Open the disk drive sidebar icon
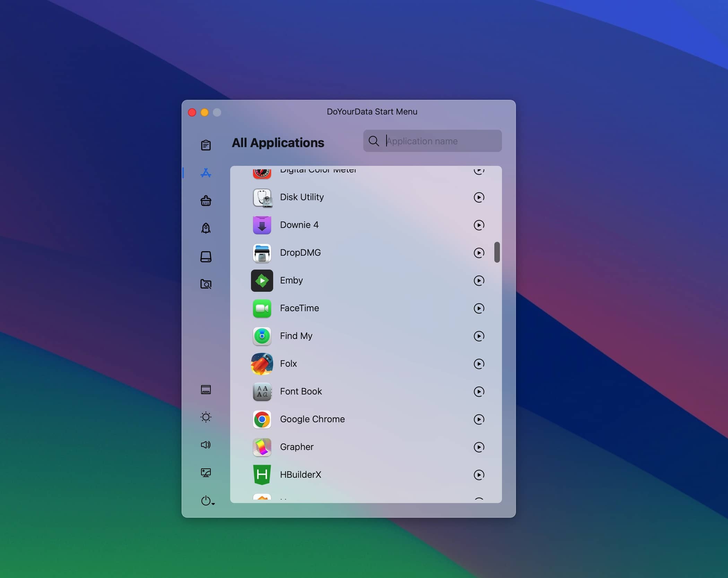The height and width of the screenshot is (578, 728). coord(206,257)
